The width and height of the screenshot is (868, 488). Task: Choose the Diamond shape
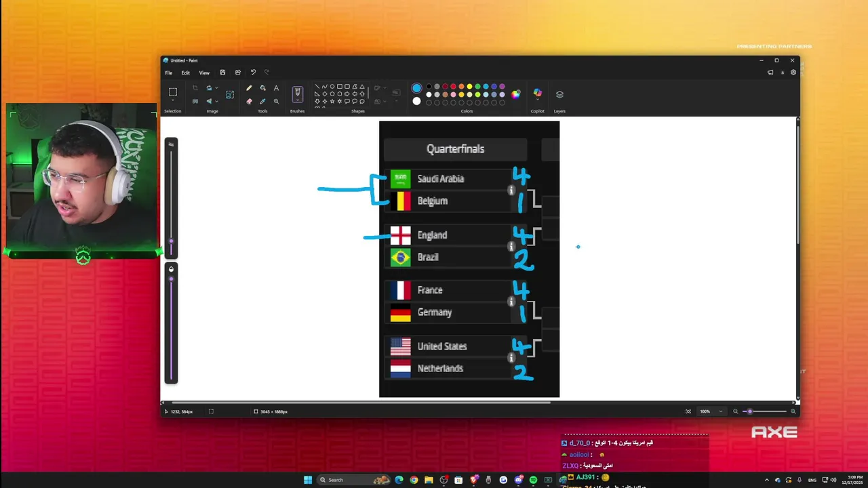[325, 94]
